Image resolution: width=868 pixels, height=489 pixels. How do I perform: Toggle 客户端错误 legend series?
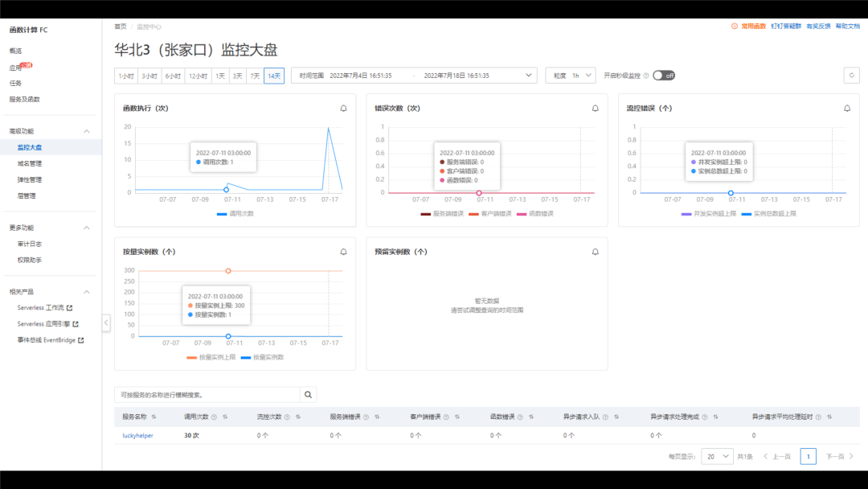[490, 214]
